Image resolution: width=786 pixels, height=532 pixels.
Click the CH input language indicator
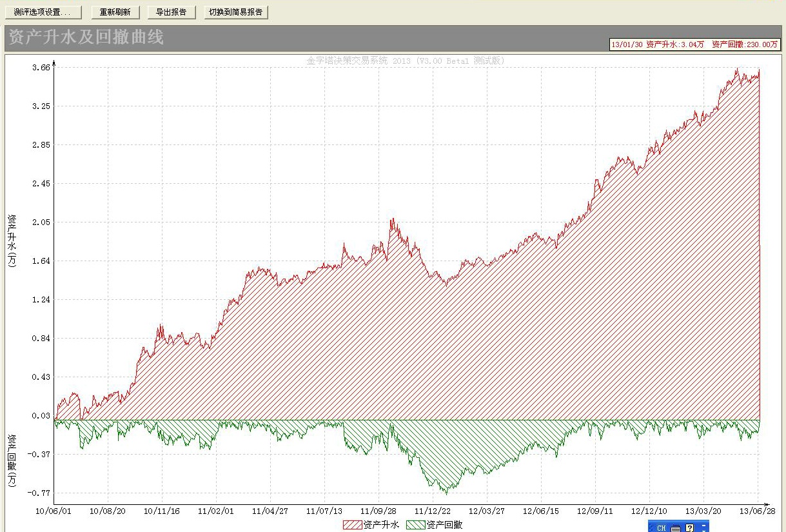[x=661, y=528]
